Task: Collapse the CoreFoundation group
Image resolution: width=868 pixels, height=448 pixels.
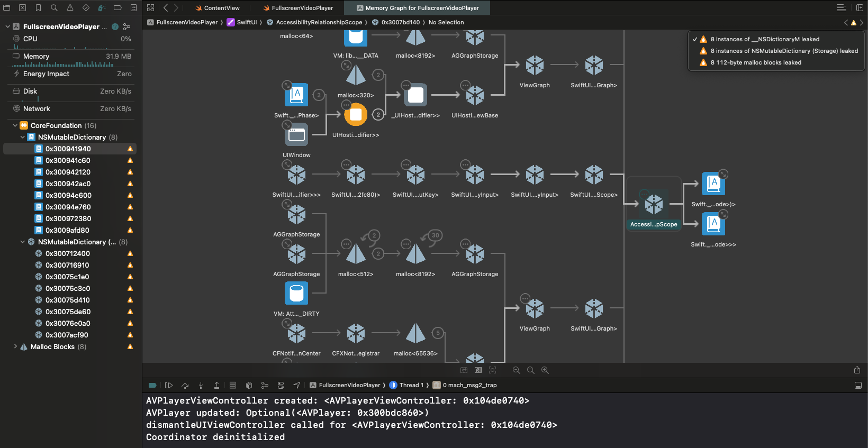Action: click(15, 125)
